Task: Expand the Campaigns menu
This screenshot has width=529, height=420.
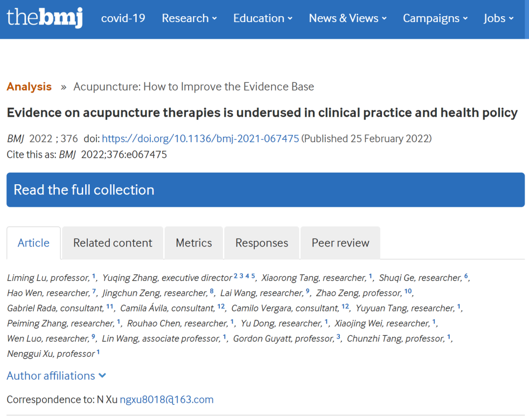Action: (435, 18)
